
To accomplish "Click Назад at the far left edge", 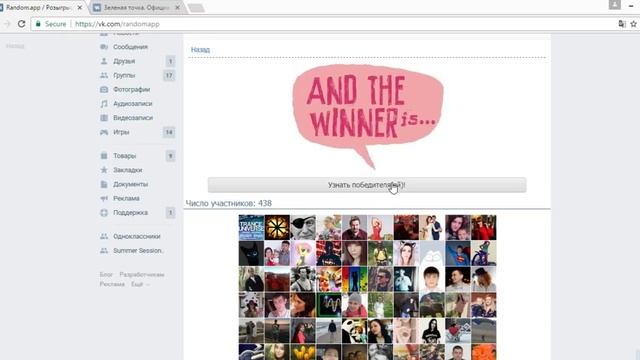I will 15,46.
